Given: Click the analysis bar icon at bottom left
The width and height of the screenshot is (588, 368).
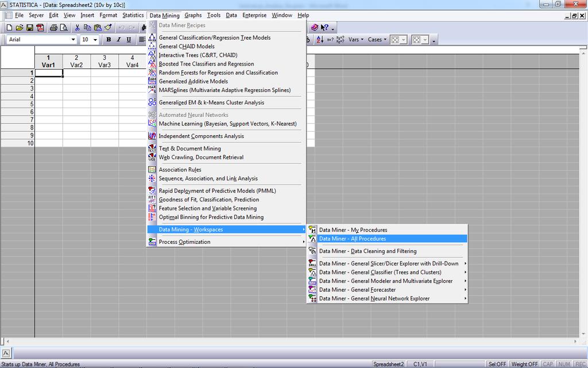Looking at the screenshot, I should click(x=6, y=353).
